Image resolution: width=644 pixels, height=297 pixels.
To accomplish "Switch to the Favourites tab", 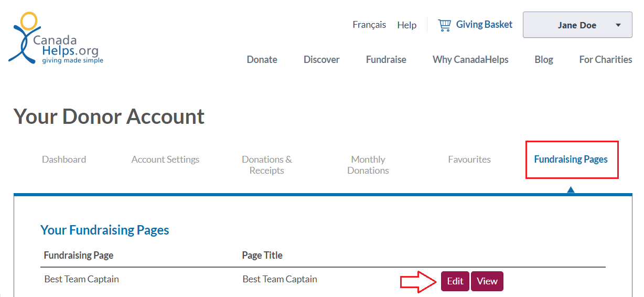I will pyautogui.click(x=469, y=159).
